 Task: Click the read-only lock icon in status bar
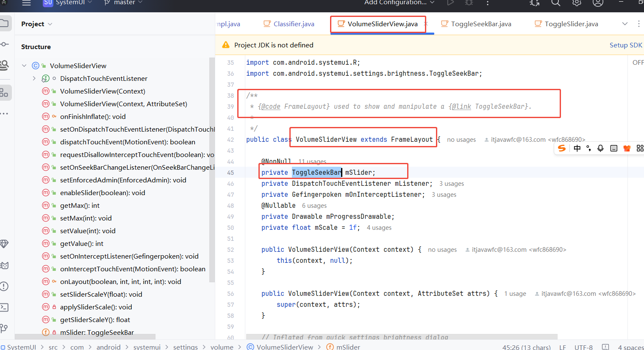click(x=605, y=347)
